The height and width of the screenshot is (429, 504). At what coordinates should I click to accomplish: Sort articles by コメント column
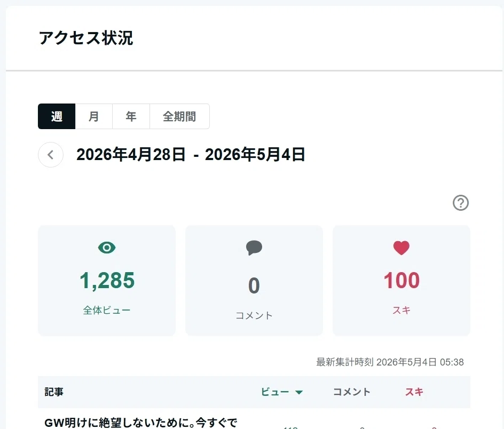352,392
